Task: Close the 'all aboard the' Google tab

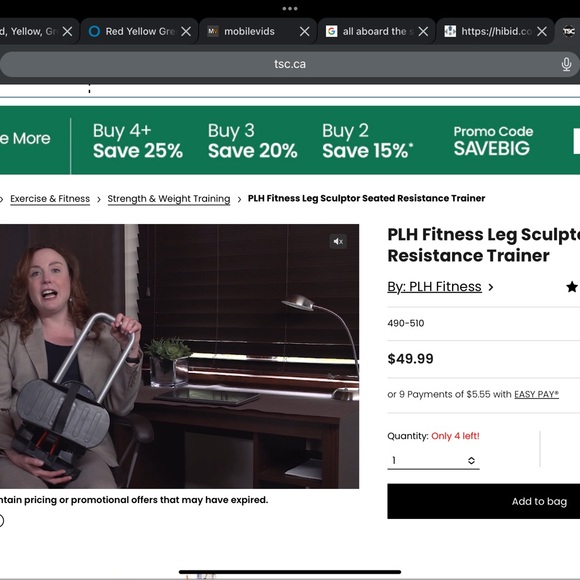Action: [x=423, y=31]
